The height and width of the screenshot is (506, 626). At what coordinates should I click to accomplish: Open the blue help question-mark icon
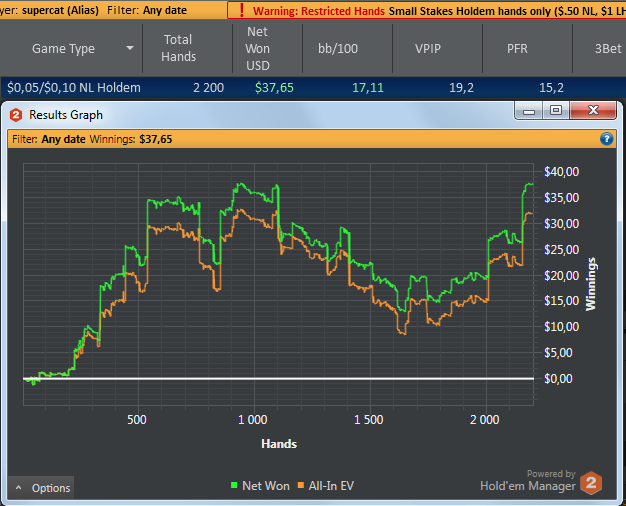point(606,139)
